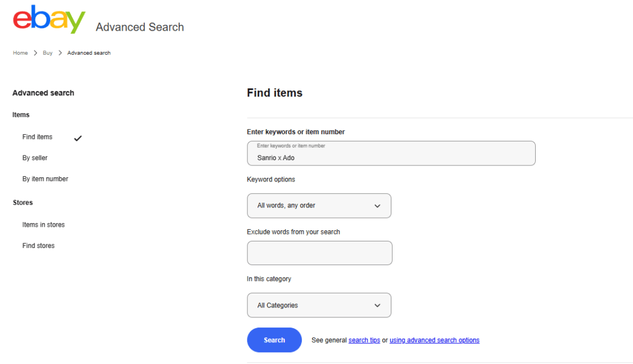Image resolution: width=633 pixels, height=364 pixels.
Task: Go to Home via breadcrumb
Action: (x=20, y=53)
